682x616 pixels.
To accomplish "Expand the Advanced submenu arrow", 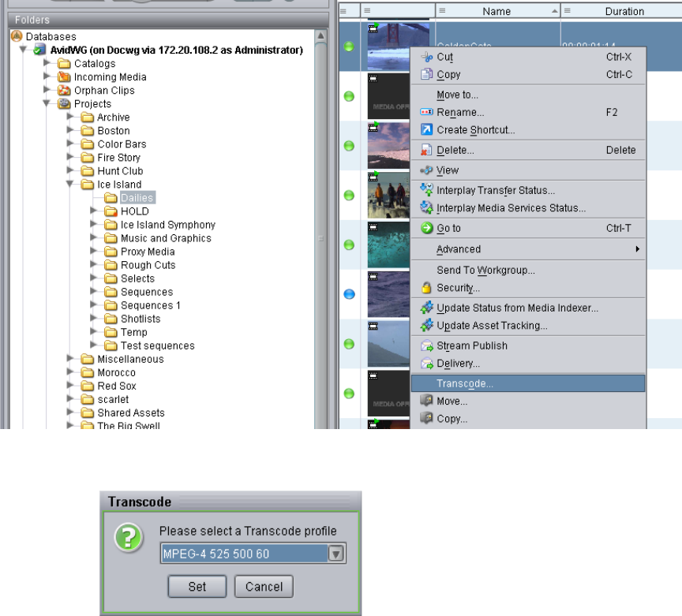I will pos(638,248).
